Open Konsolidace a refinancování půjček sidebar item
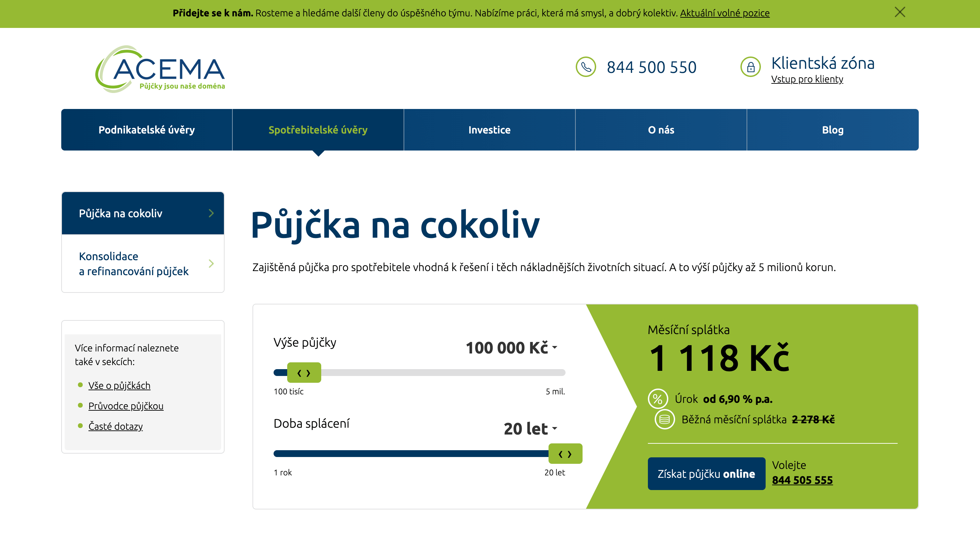This screenshot has height=536, width=980. coord(143,264)
